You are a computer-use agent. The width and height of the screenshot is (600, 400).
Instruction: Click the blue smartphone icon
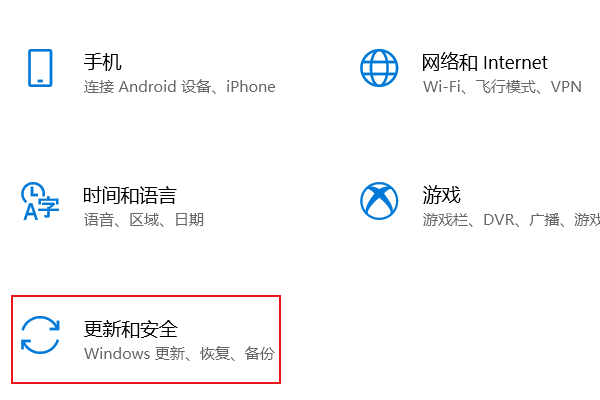[40, 68]
